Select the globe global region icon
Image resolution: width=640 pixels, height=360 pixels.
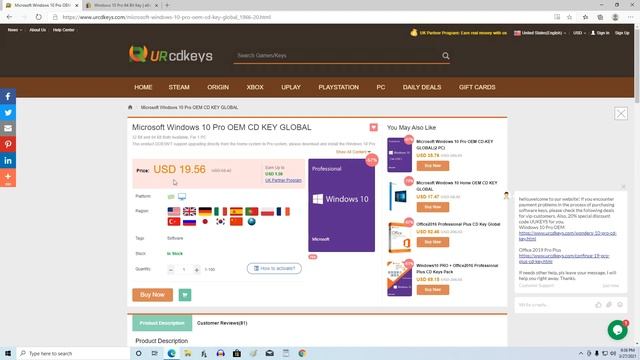click(x=251, y=222)
